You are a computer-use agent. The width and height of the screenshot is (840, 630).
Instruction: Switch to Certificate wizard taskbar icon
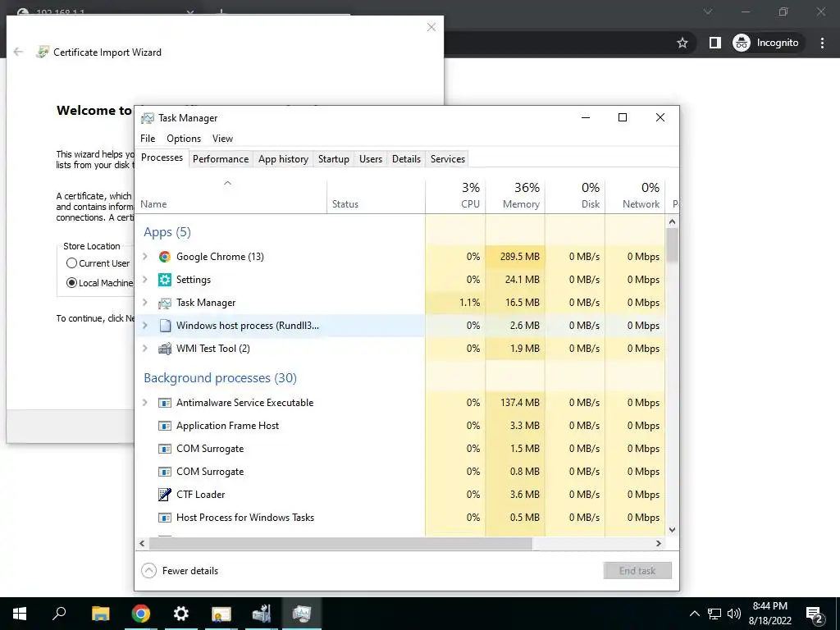click(221, 614)
